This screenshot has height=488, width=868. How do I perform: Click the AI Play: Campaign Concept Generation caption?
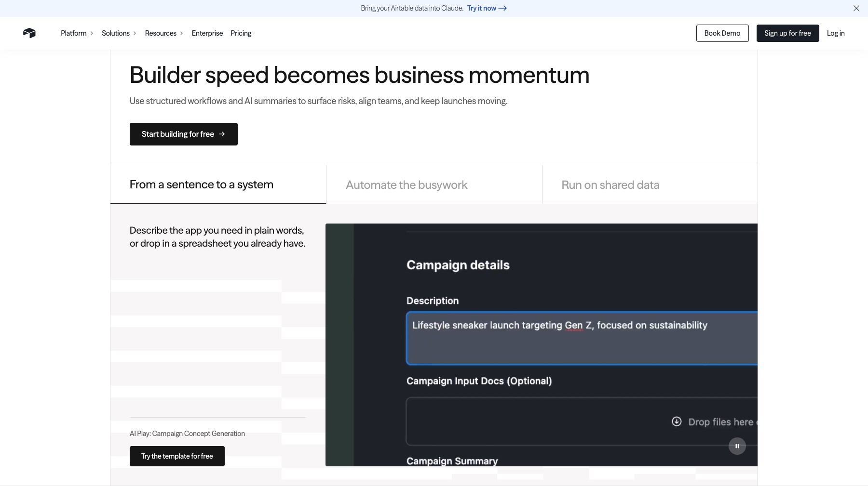pos(187,434)
